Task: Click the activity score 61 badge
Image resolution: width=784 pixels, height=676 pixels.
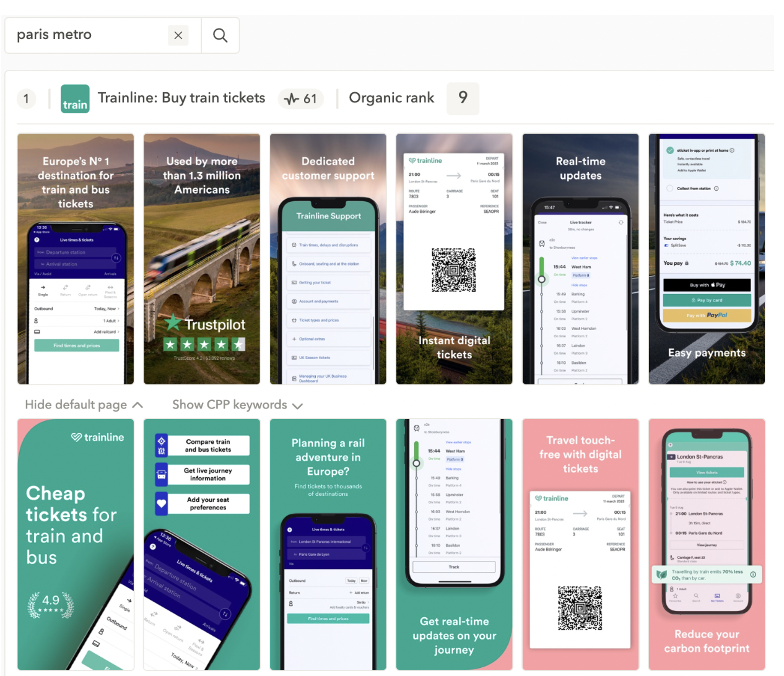Action: point(301,98)
